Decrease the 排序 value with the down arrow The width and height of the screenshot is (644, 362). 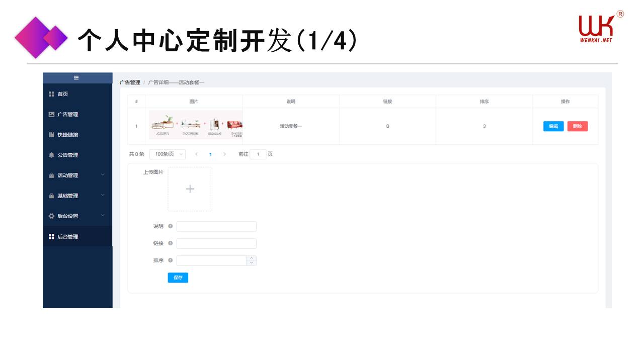252,263
